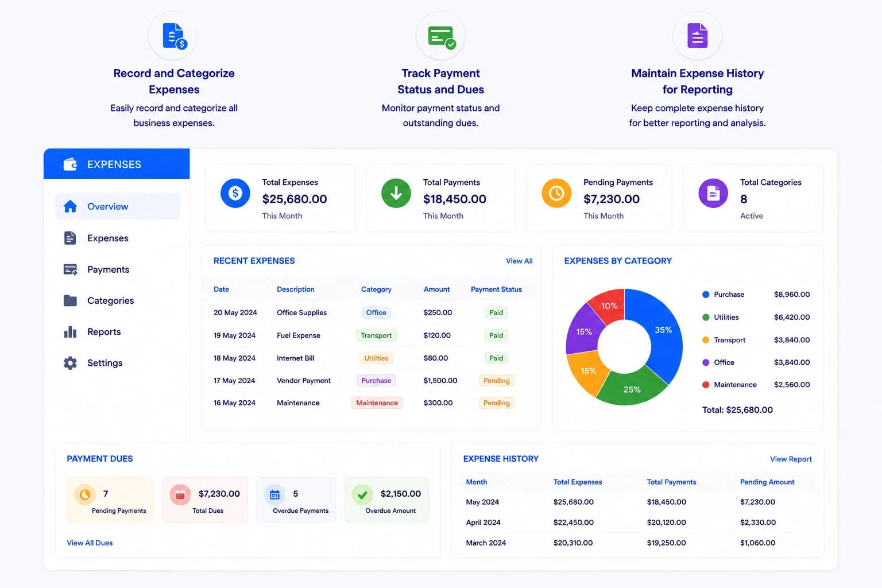Open Reports from the sidebar
The height and width of the screenshot is (588, 882).
(x=118, y=332)
